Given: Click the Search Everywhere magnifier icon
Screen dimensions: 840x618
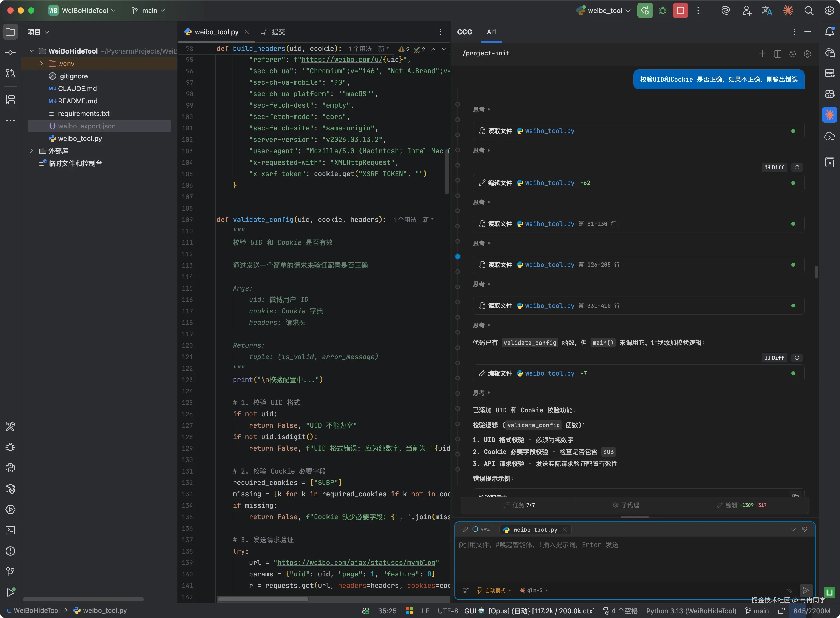Looking at the screenshot, I should click(809, 10).
